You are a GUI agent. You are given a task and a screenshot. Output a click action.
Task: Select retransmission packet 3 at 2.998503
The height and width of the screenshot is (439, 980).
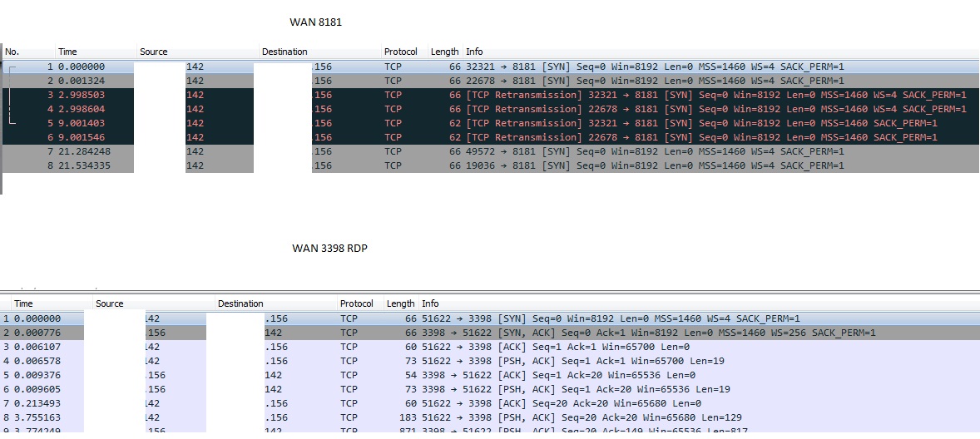[x=491, y=95]
